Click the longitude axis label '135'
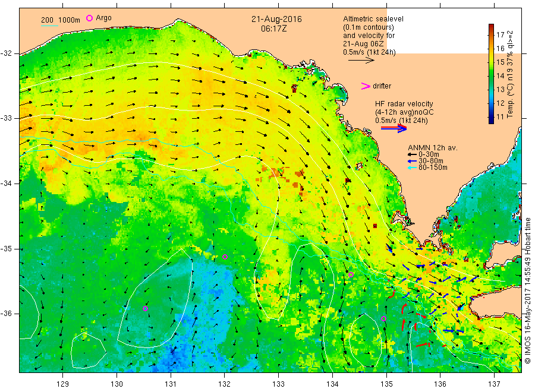This screenshot has height=392, width=535. (386, 384)
